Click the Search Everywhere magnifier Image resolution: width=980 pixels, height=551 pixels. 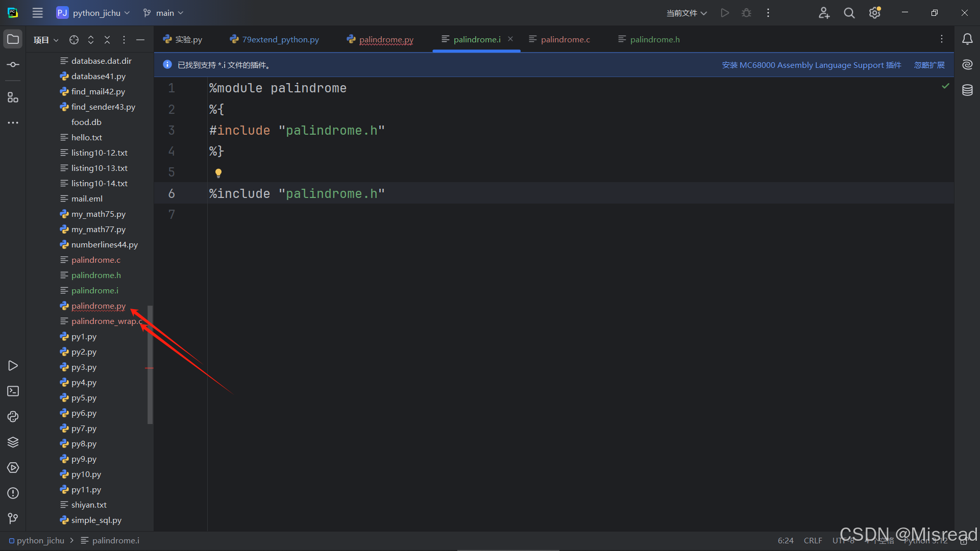pos(849,13)
